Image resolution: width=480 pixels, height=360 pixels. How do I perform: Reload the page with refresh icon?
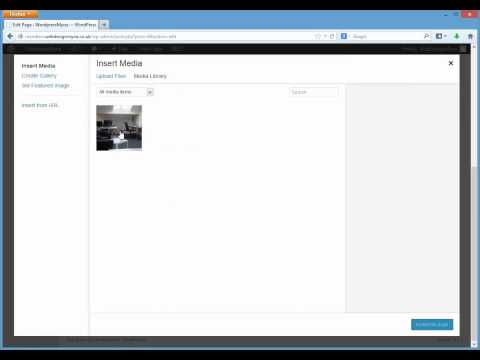[332, 36]
